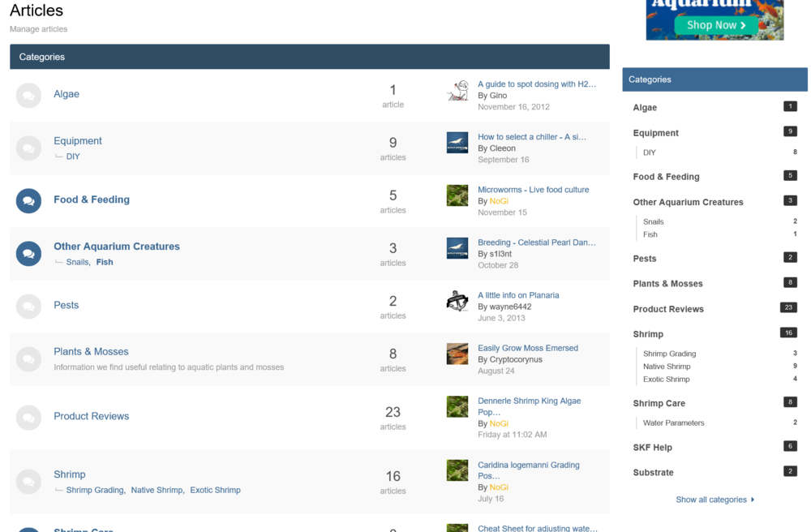Select Native Shrimp in sidebar
The width and height of the screenshot is (811, 532).
point(667,367)
